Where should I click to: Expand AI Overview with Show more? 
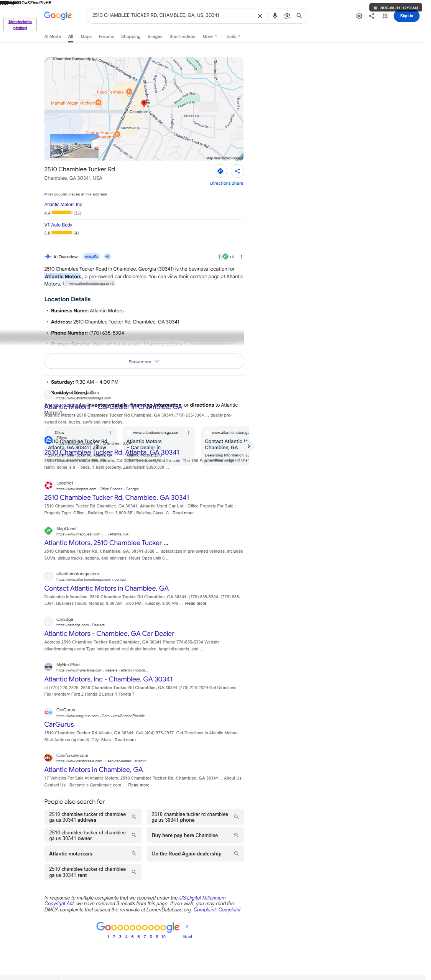coord(144,361)
